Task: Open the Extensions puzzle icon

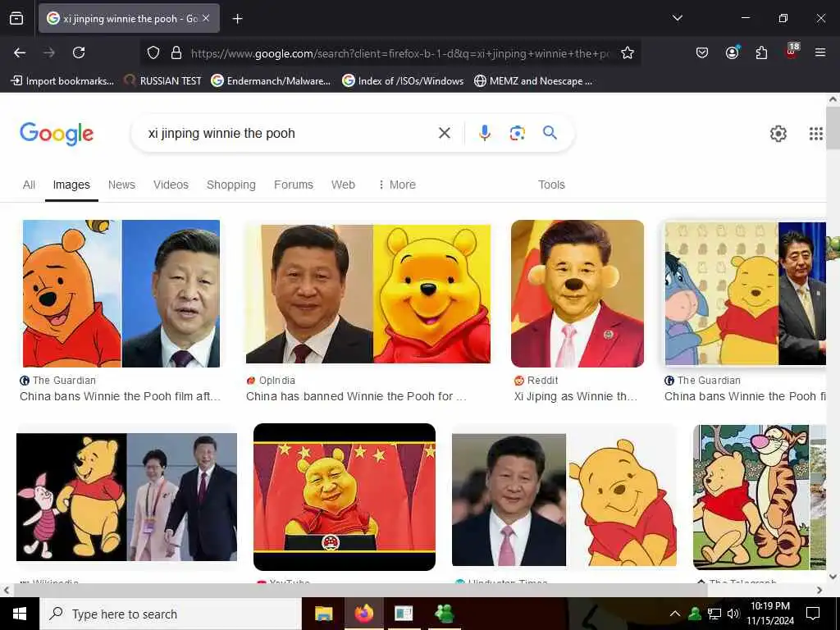Action: click(x=761, y=52)
